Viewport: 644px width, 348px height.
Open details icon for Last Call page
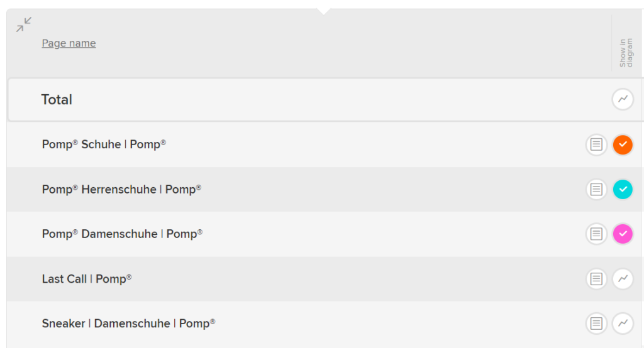pyautogui.click(x=596, y=278)
